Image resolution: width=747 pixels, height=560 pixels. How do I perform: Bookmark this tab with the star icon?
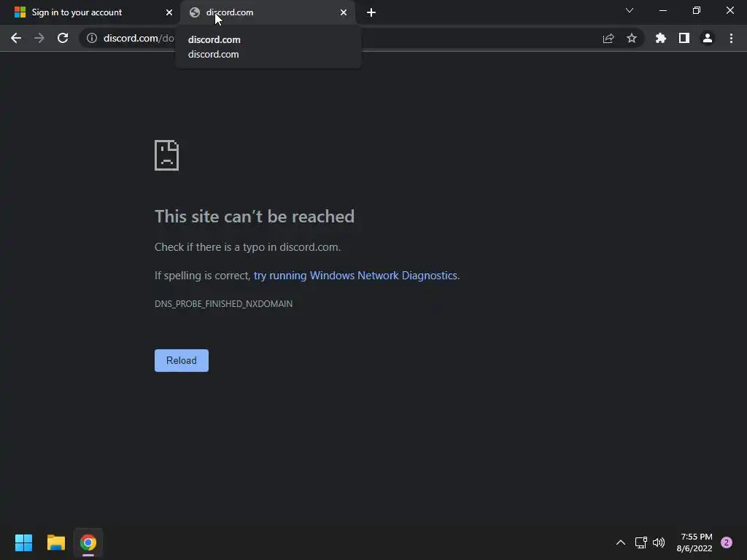click(x=632, y=38)
